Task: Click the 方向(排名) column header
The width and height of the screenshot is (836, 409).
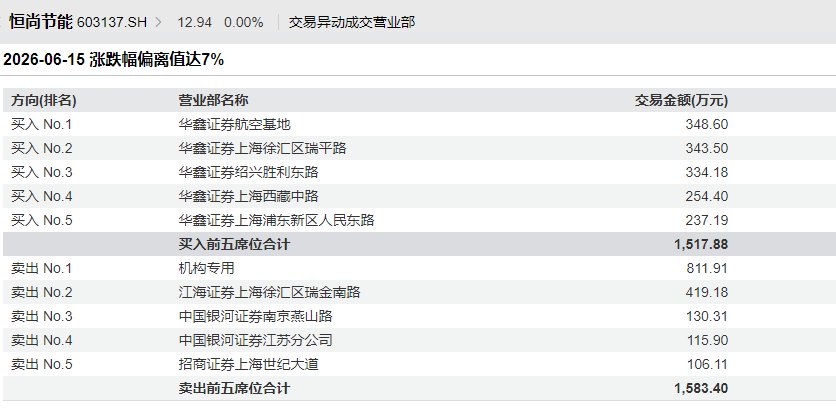Action: pos(44,100)
